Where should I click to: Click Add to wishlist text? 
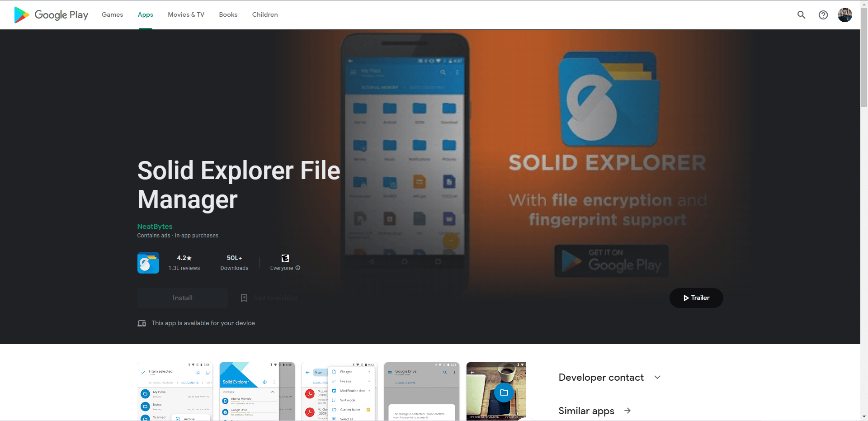click(x=275, y=298)
